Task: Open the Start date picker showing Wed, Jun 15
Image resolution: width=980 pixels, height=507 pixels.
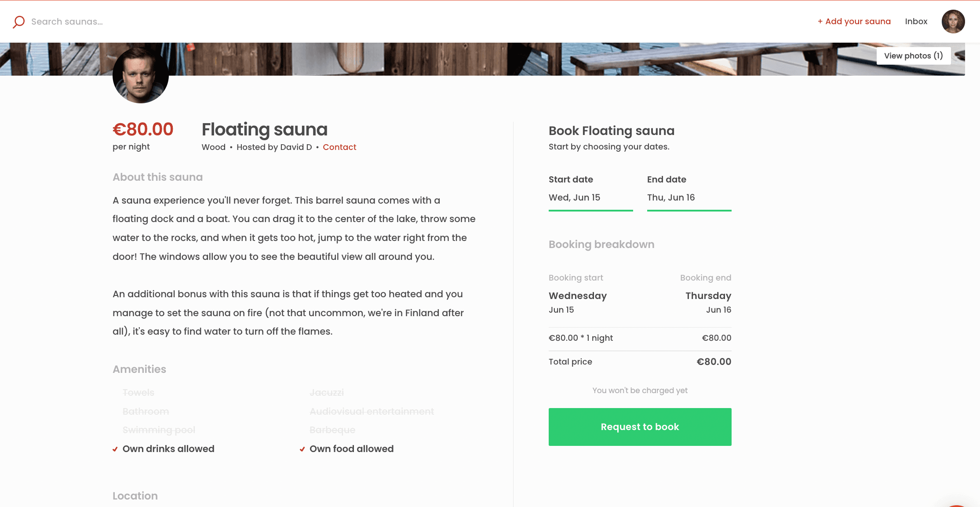Action: [x=590, y=197]
